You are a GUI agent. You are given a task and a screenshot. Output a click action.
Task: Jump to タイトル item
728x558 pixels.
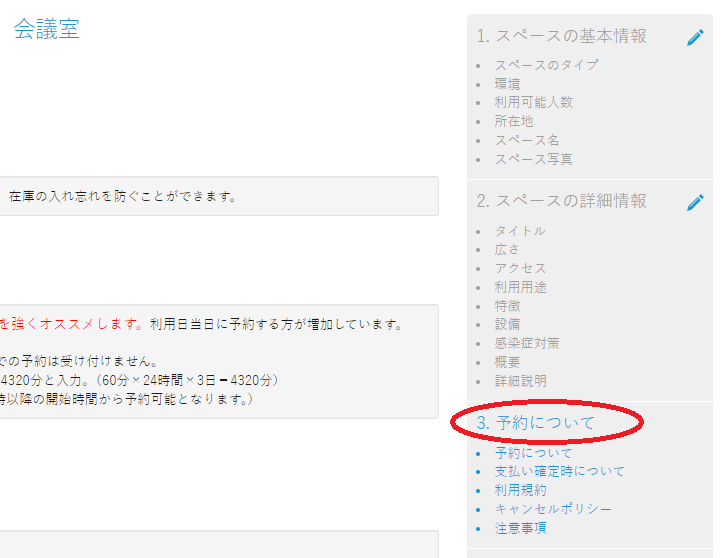click(x=520, y=231)
